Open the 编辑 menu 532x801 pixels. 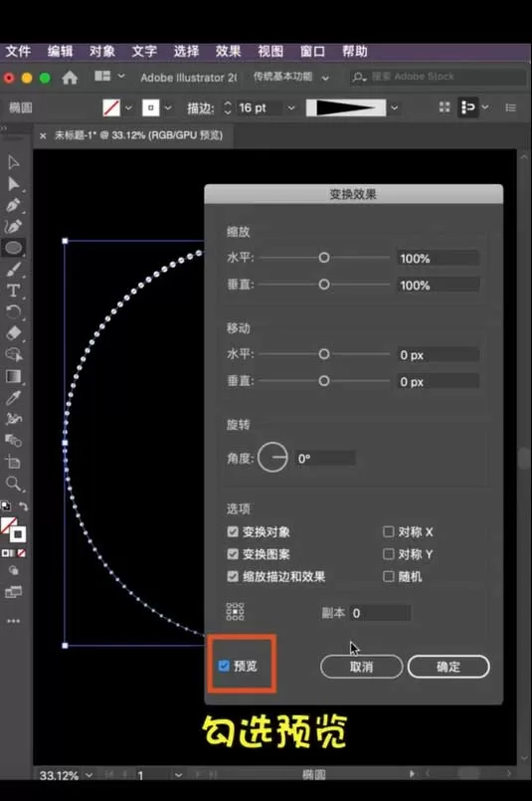(61, 51)
